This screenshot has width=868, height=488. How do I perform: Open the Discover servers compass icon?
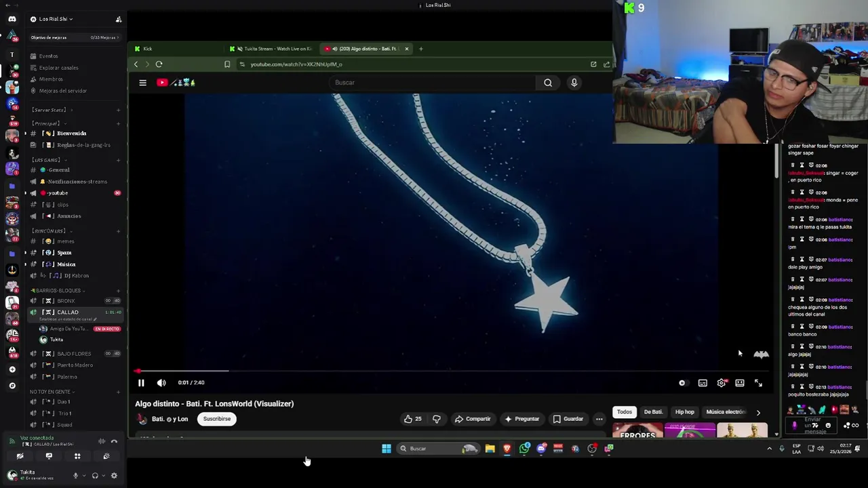12,386
